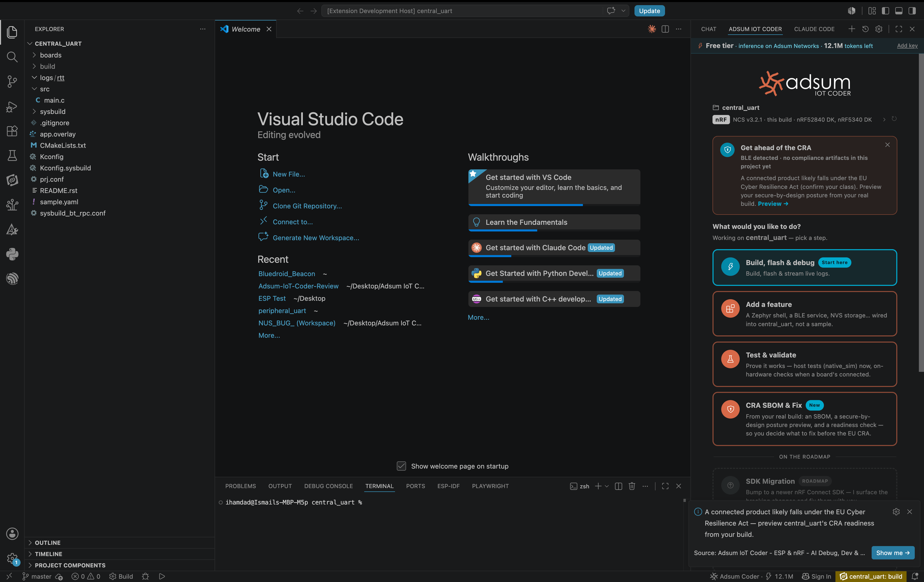
Task: Open the Bluedroid_Beacon recent project
Action: tap(287, 274)
